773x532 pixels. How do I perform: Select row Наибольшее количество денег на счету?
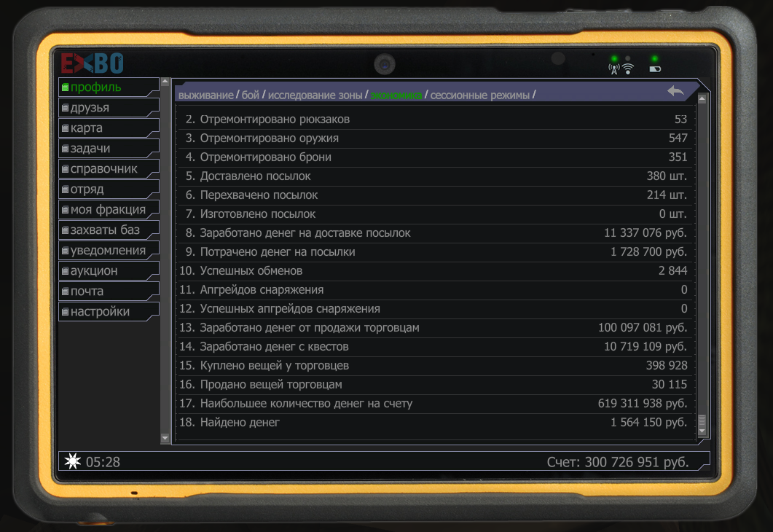(434, 403)
